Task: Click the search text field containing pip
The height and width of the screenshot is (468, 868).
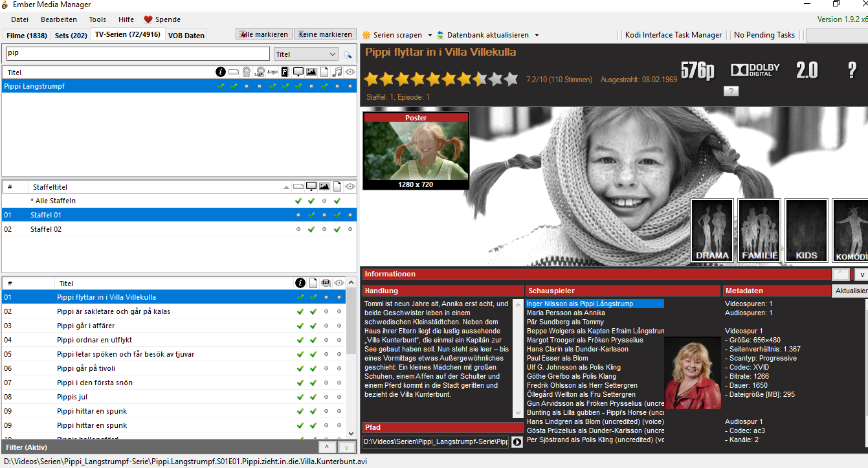Action: click(138, 54)
